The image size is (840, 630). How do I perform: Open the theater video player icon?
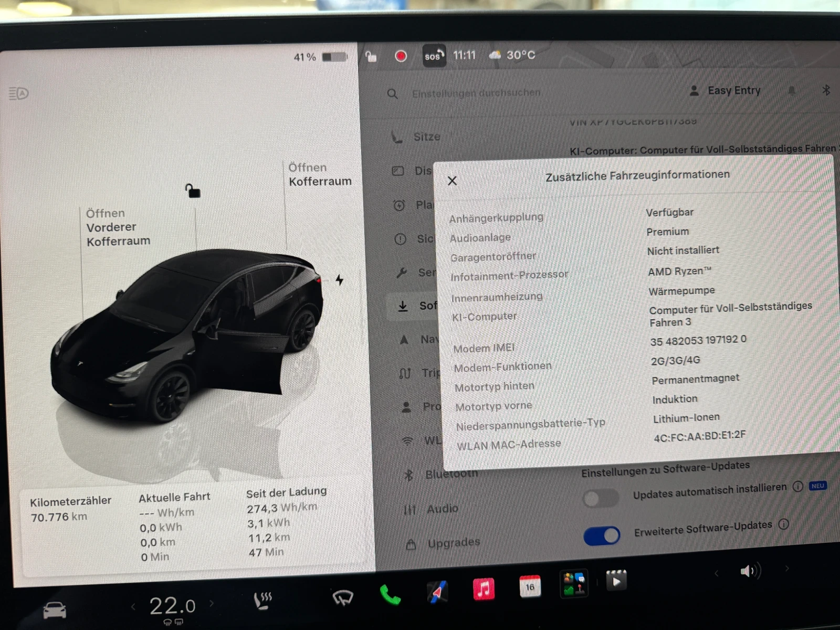[616, 580]
